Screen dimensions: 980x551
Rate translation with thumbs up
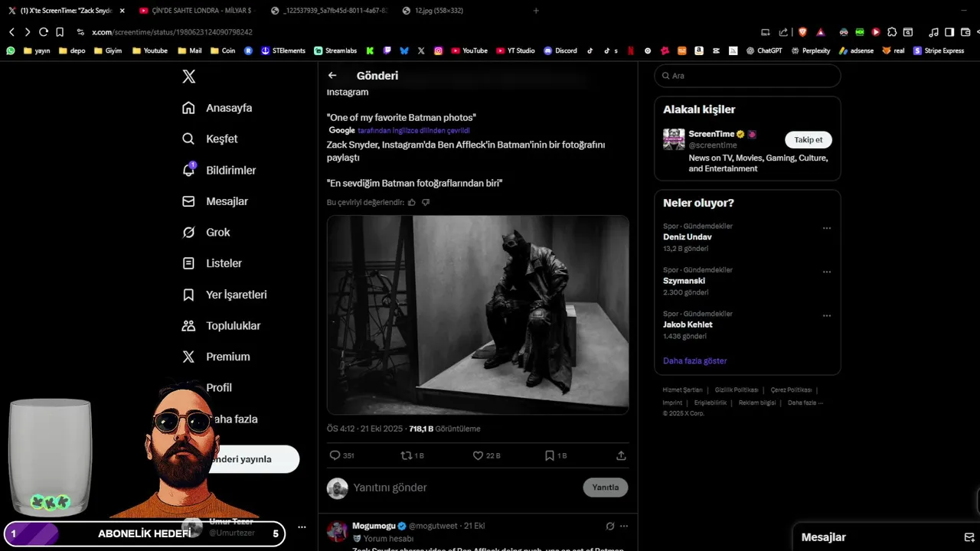click(x=412, y=202)
